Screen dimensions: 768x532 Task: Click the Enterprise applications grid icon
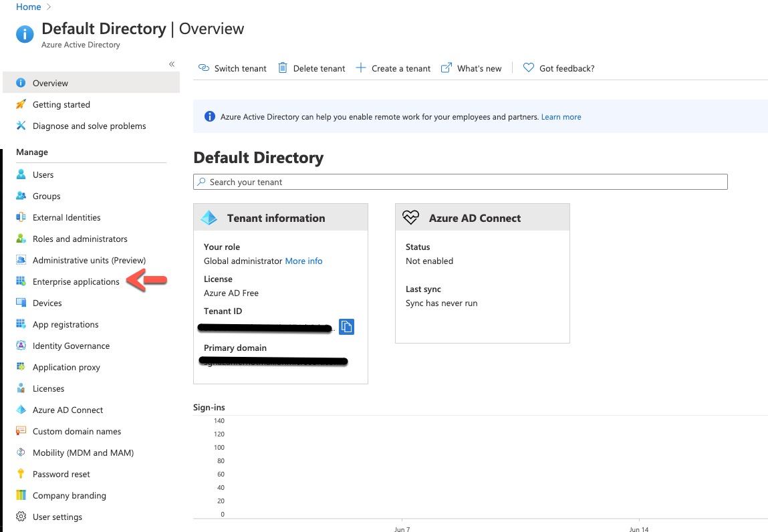click(21, 281)
